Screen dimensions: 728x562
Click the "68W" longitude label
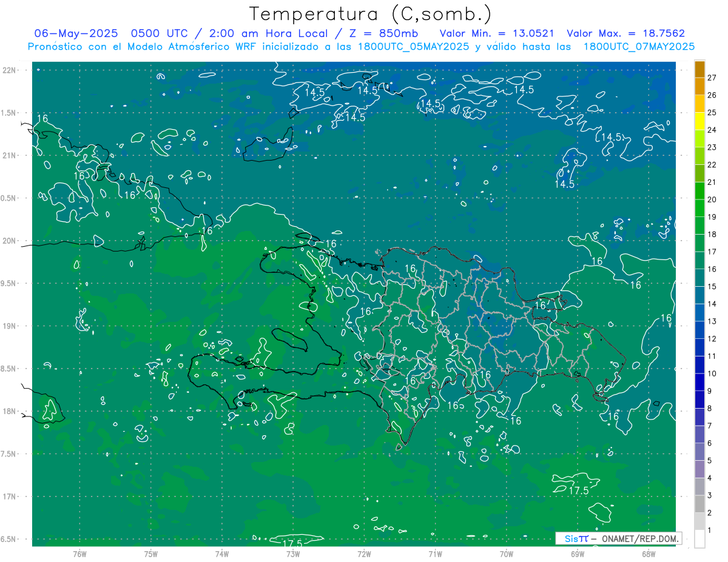coord(649,554)
